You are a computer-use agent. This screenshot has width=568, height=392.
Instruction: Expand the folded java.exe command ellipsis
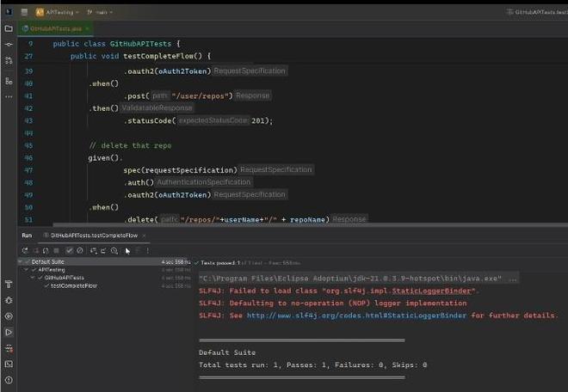(x=513, y=279)
